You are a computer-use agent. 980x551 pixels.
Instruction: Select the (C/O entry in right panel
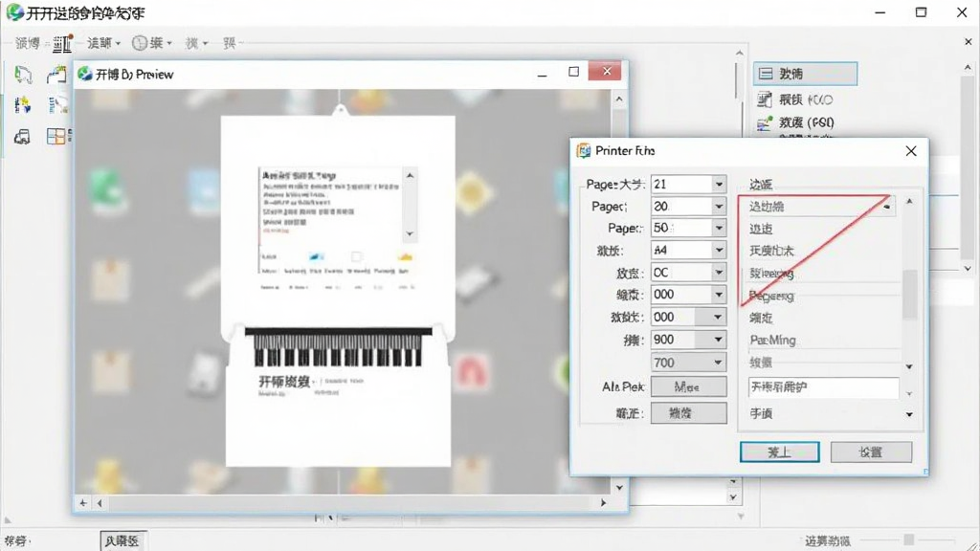(x=806, y=99)
